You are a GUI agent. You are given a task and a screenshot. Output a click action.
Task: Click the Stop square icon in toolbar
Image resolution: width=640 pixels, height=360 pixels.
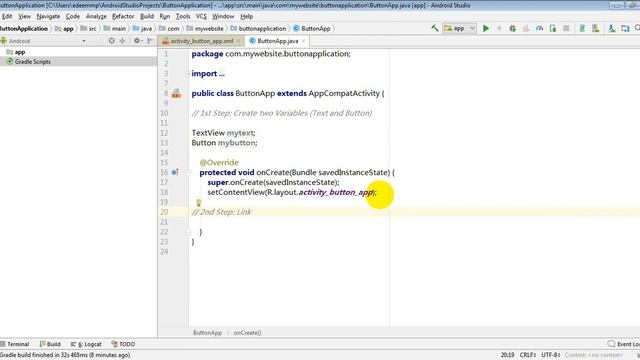[566, 28]
